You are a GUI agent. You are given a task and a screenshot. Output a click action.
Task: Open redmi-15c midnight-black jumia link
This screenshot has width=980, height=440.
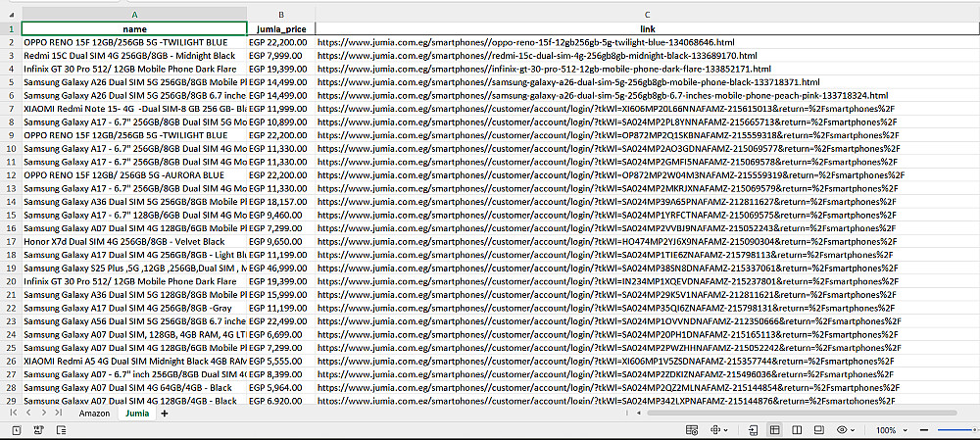pyautogui.click(x=537, y=56)
